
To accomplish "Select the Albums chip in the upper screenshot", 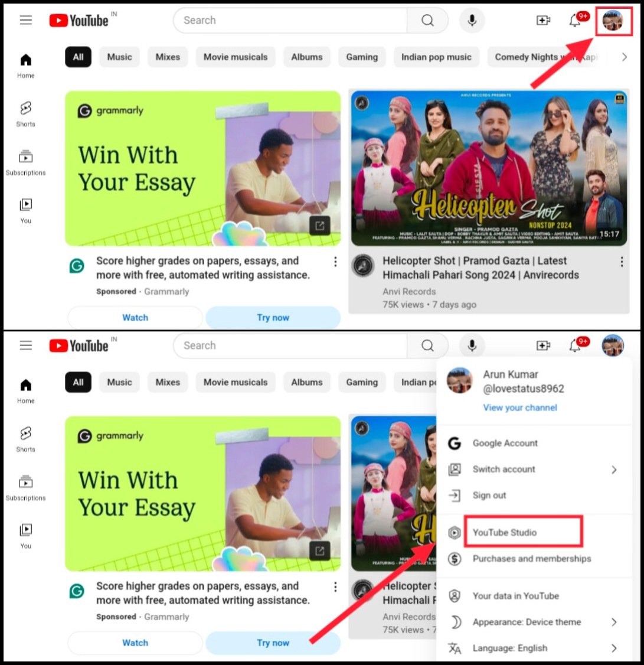I will coord(307,57).
